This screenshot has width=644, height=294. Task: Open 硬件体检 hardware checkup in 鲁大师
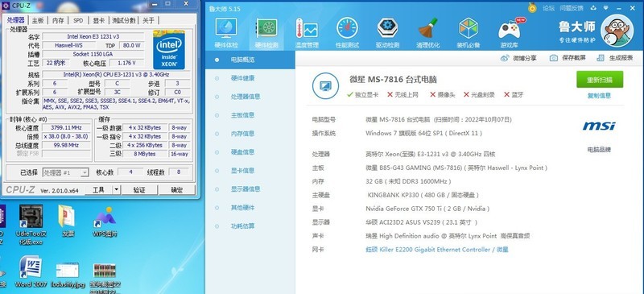[x=226, y=33]
